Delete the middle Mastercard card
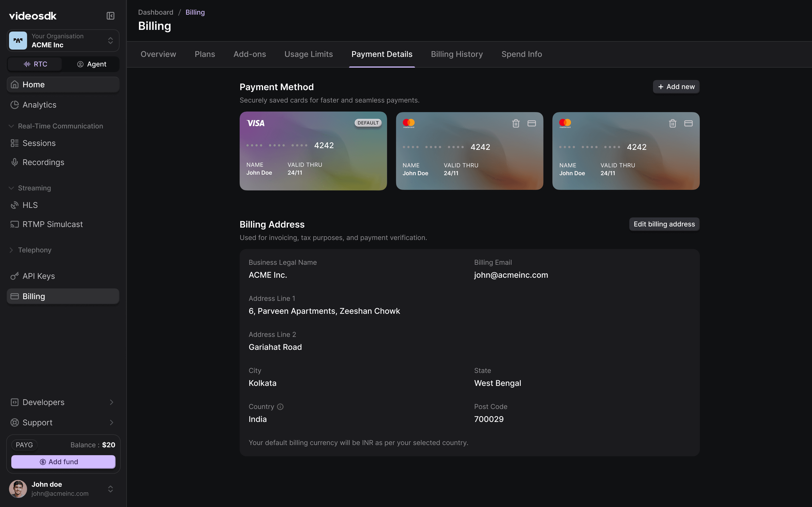 [515, 123]
